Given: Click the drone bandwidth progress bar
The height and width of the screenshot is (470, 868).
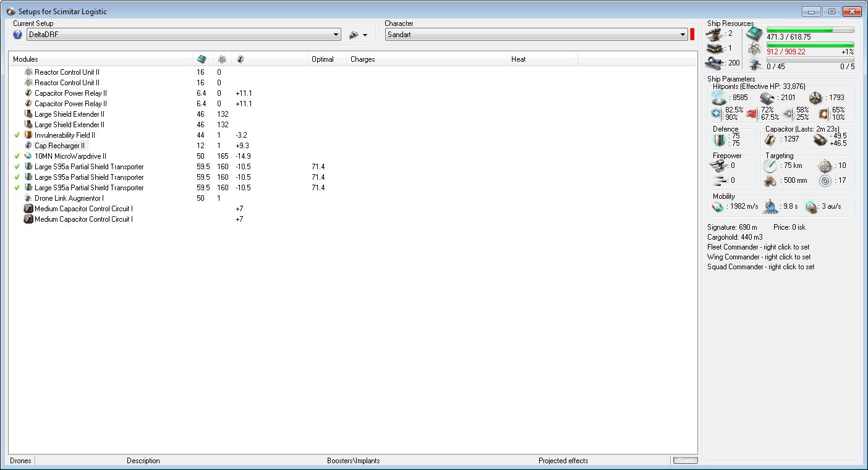Looking at the screenshot, I should tap(811, 59).
